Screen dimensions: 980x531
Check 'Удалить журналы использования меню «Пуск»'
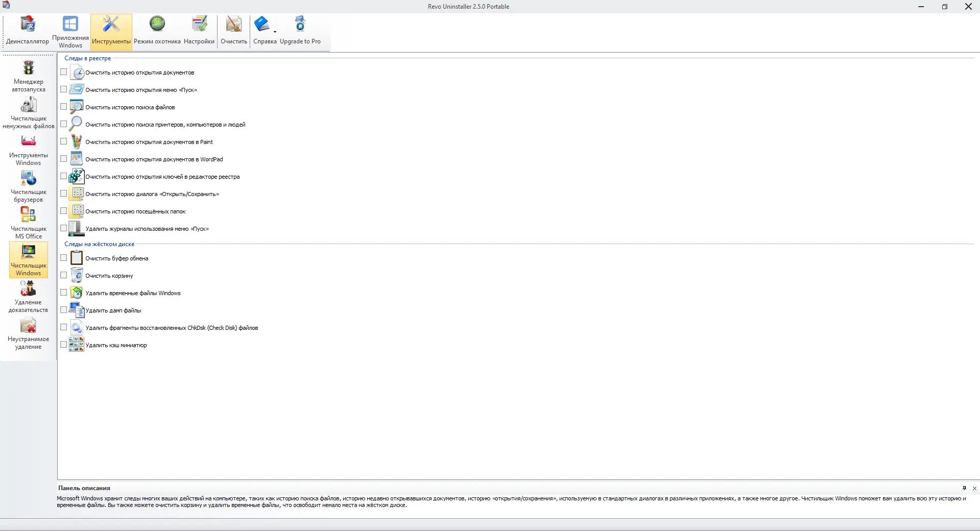click(x=64, y=228)
